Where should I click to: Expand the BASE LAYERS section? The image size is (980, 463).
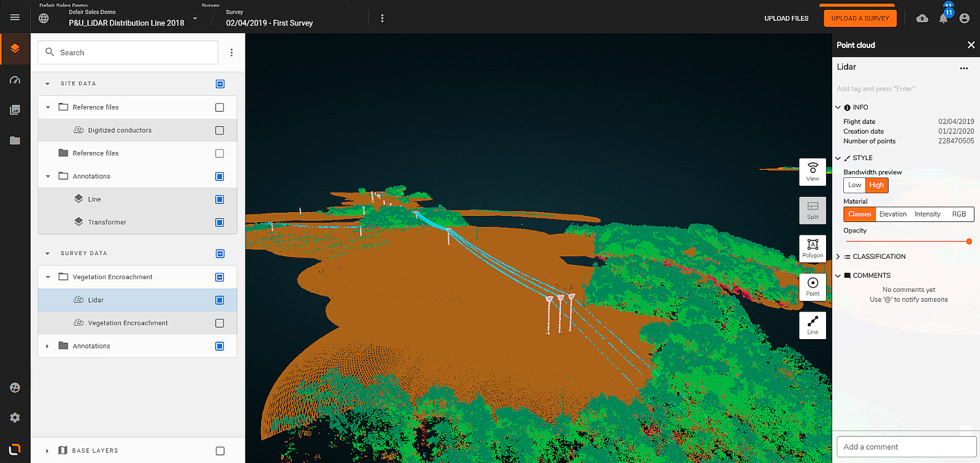tap(47, 451)
